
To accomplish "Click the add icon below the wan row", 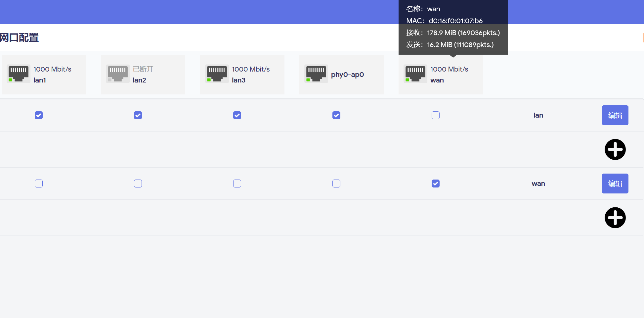I will pos(615,218).
